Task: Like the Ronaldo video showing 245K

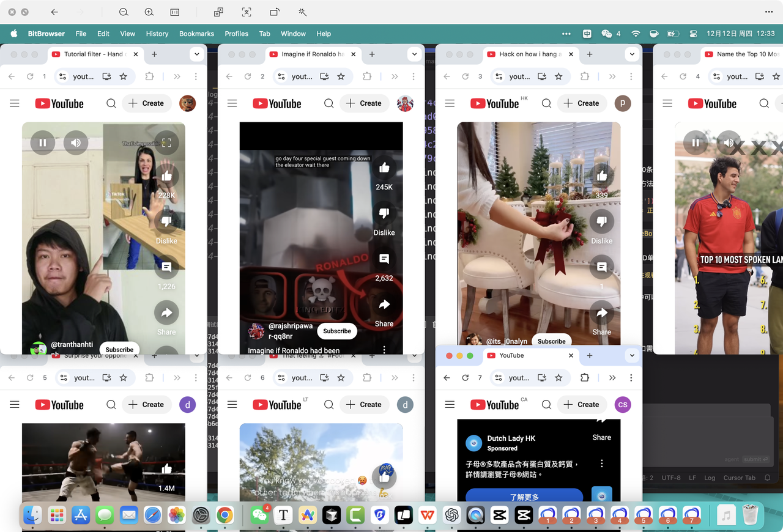Action: click(384, 168)
